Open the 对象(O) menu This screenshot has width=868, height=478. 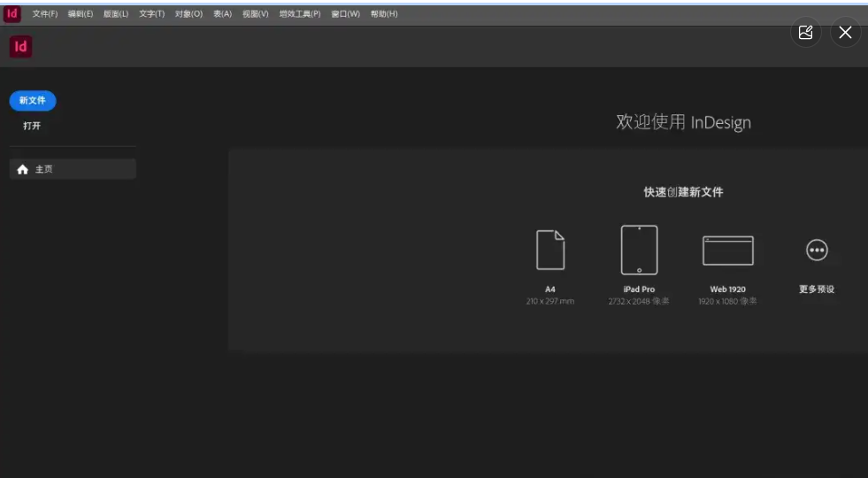click(x=188, y=14)
